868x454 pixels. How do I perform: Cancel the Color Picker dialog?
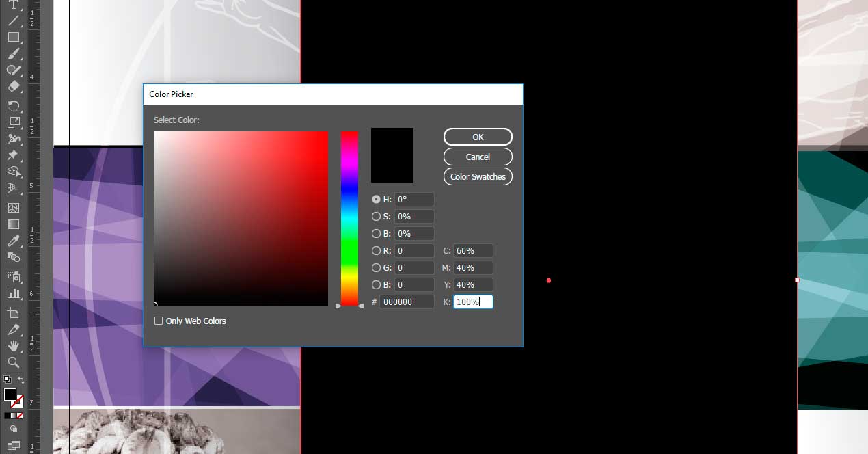[x=478, y=157]
